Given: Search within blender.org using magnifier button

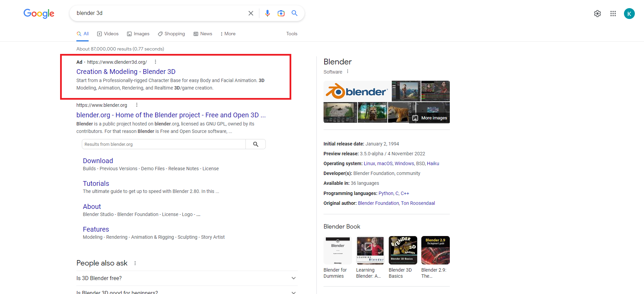Looking at the screenshot, I should pos(256,144).
